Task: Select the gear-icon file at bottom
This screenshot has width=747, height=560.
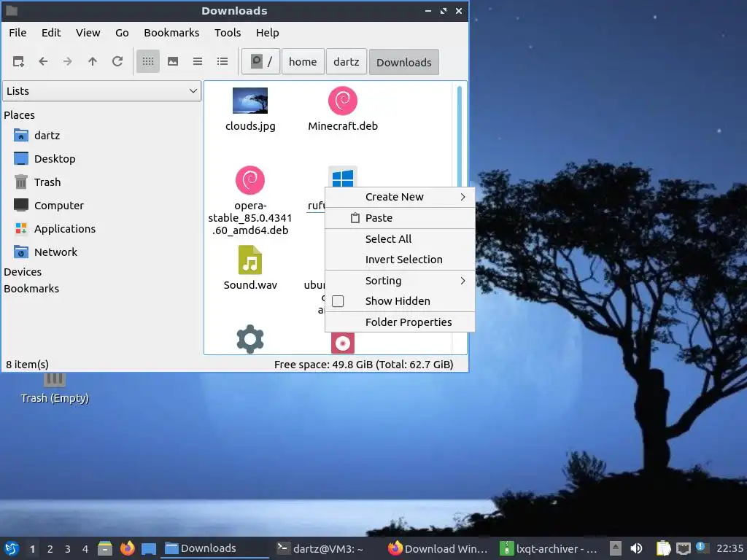Action: pyautogui.click(x=250, y=339)
